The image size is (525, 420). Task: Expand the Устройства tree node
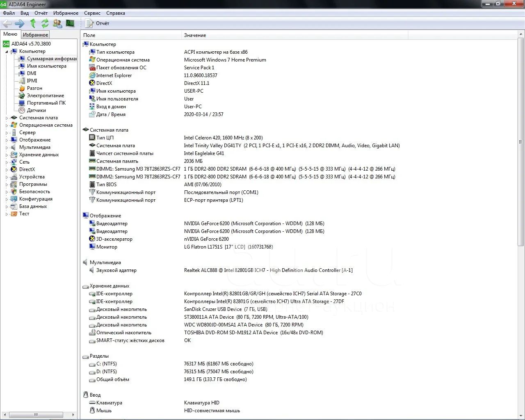pos(7,177)
